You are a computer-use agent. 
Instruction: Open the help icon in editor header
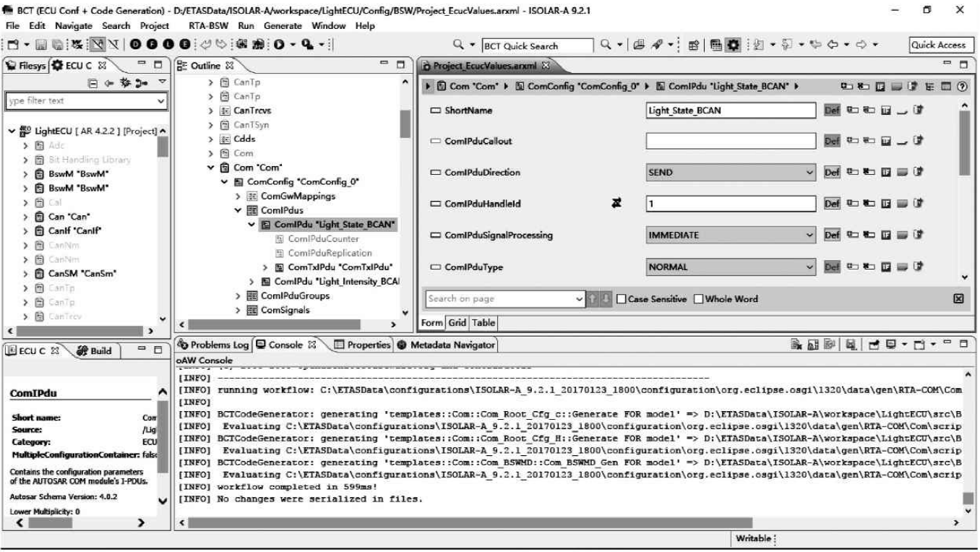(x=962, y=87)
